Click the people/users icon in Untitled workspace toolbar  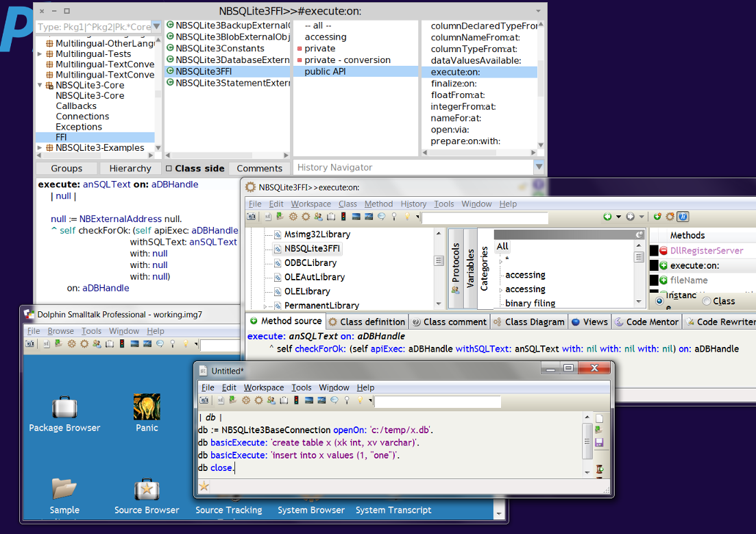(271, 400)
